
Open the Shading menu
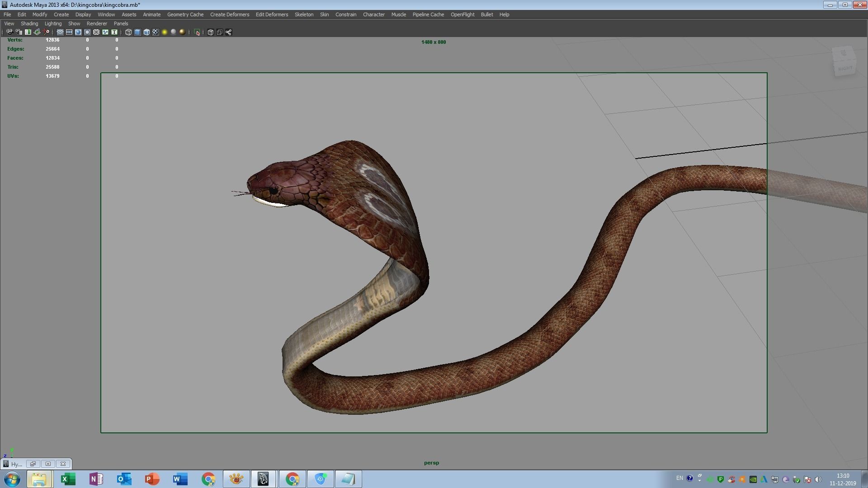point(29,23)
